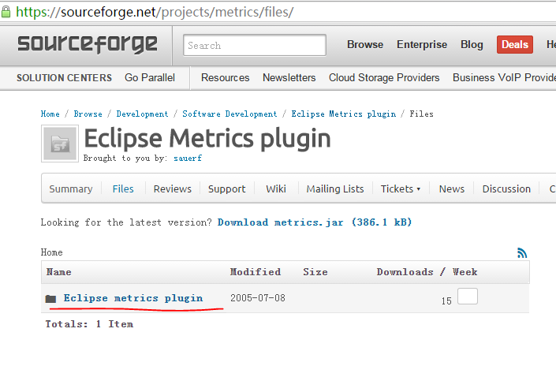Expand the Tickets dropdown menu
The height and width of the screenshot is (392, 556).
(x=401, y=189)
